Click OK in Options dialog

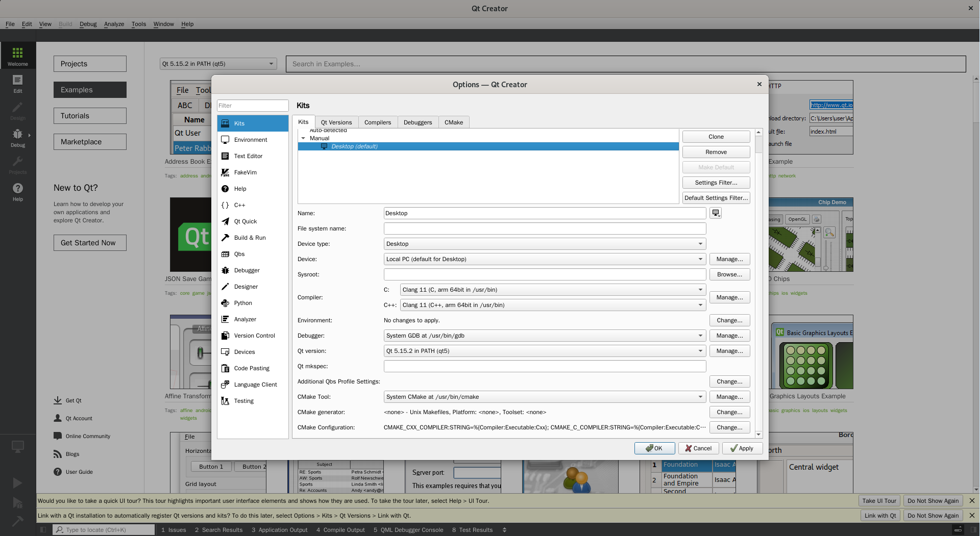point(654,448)
